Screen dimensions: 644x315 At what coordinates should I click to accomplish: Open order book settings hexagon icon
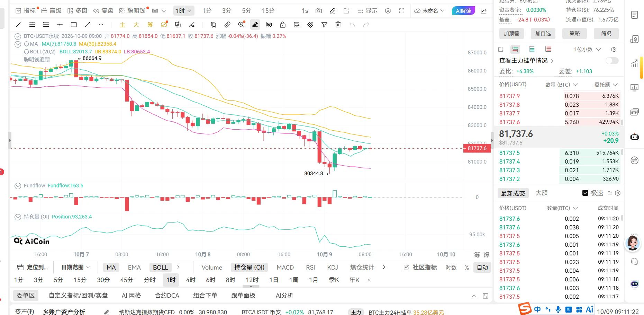[614, 49]
